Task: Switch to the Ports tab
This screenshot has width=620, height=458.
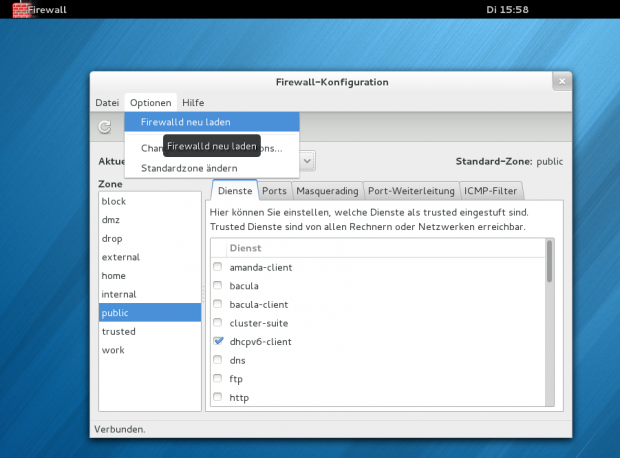Action: click(x=274, y=191)
